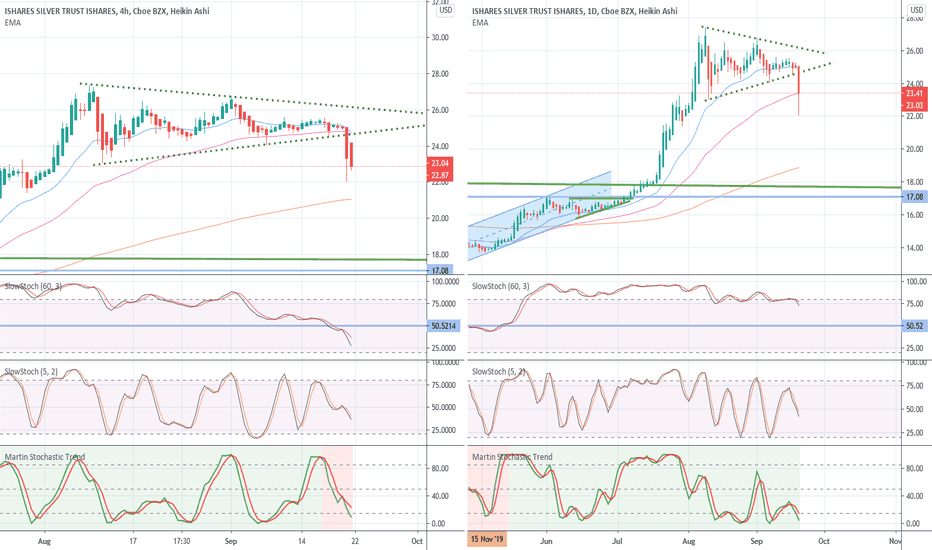
Task: Click the 50.52 stochastic level label on 1D chart
Action: (x=914, y=326)
